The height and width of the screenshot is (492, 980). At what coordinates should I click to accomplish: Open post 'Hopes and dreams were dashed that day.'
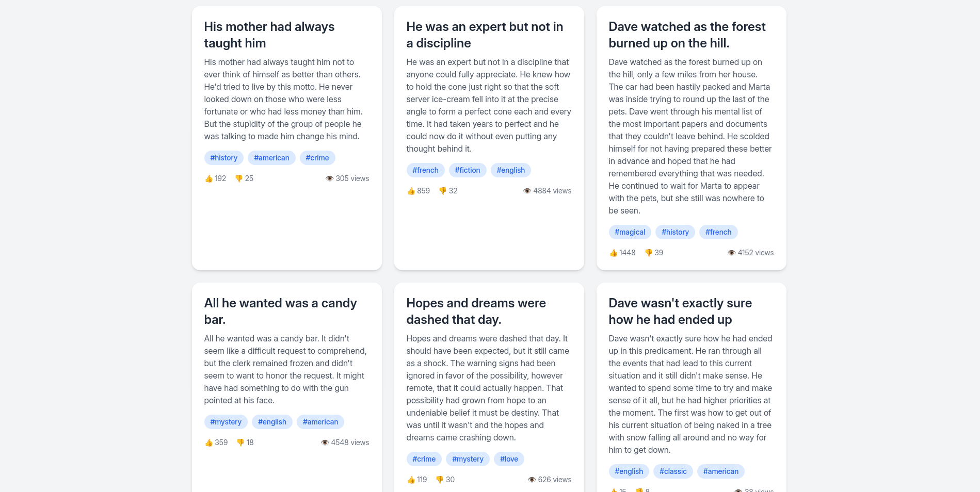click(x=476, y=311)
